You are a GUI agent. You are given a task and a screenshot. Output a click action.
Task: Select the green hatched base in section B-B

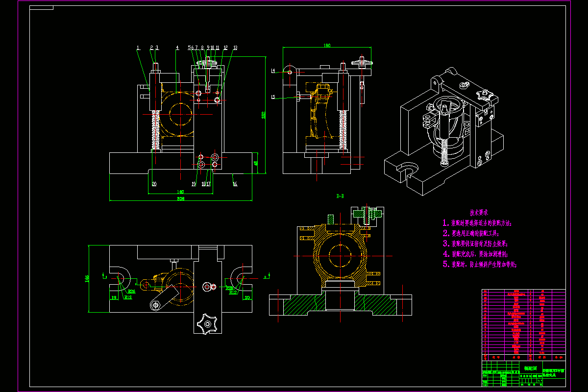(340, 304)
